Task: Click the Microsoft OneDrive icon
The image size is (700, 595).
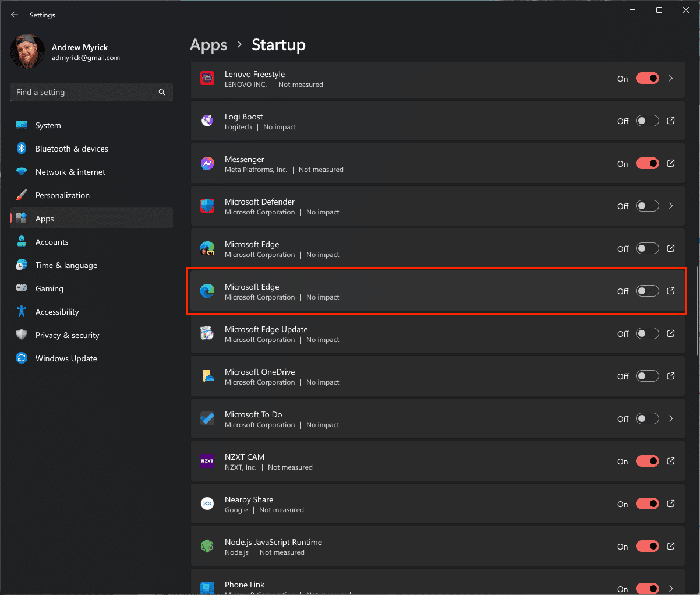Action: tap(207, 376)
